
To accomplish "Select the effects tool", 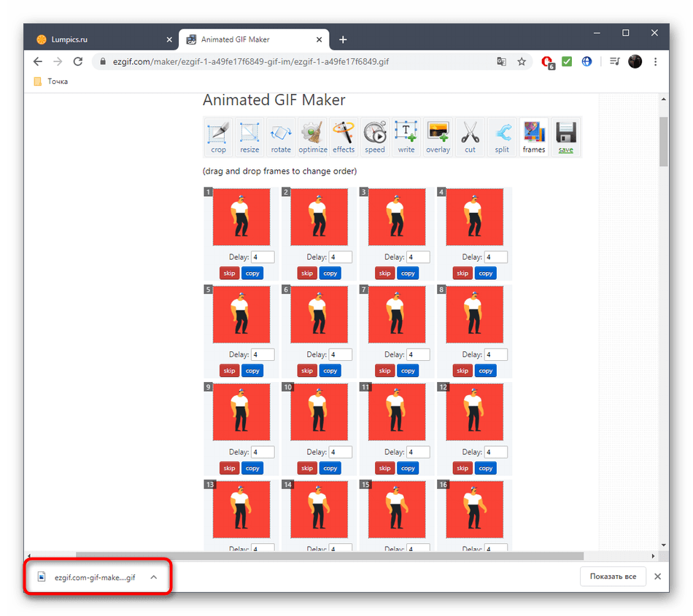I will (x=344, y=137).
